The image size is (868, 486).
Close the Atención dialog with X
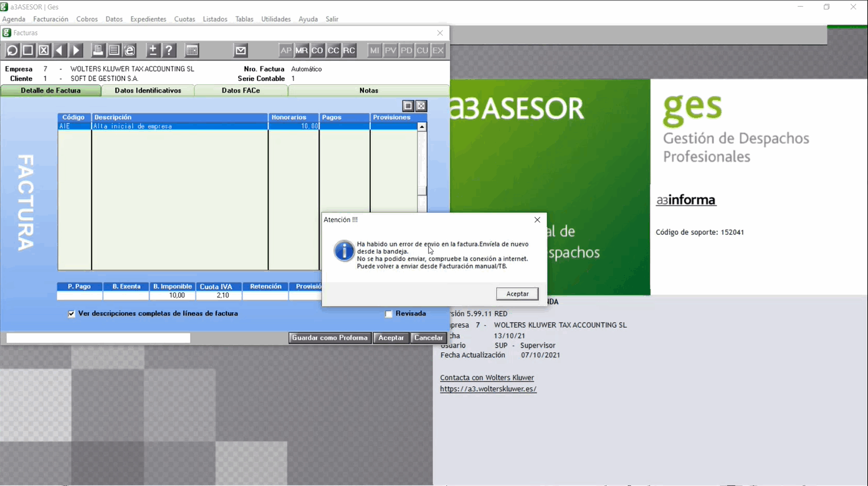click(x=537, y=220)
